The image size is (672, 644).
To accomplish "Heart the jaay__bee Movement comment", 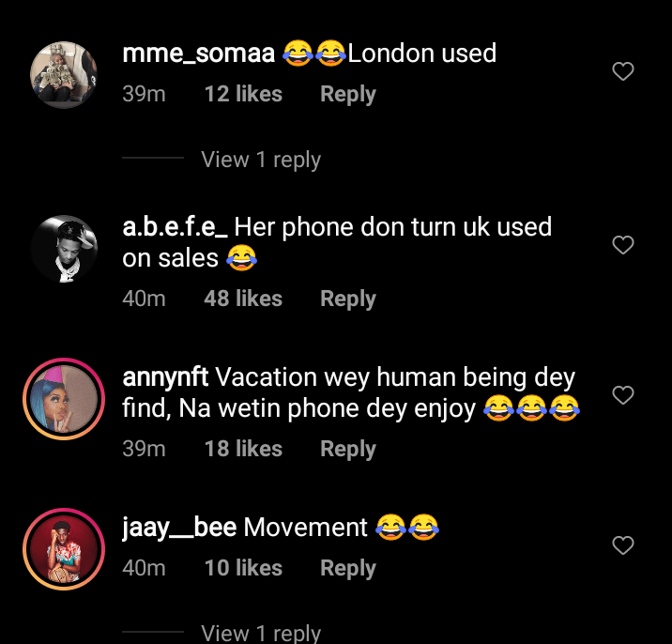I will click(622, 545).
